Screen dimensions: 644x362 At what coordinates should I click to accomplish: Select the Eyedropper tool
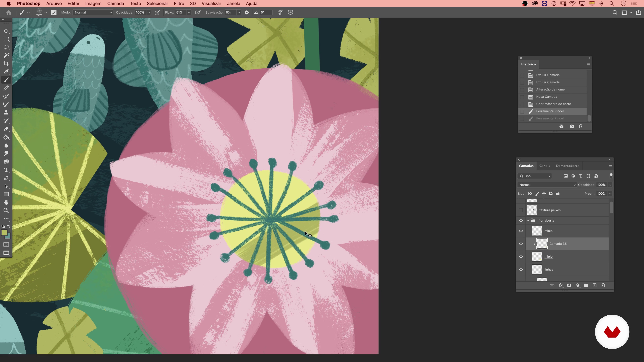pos(6,72)
